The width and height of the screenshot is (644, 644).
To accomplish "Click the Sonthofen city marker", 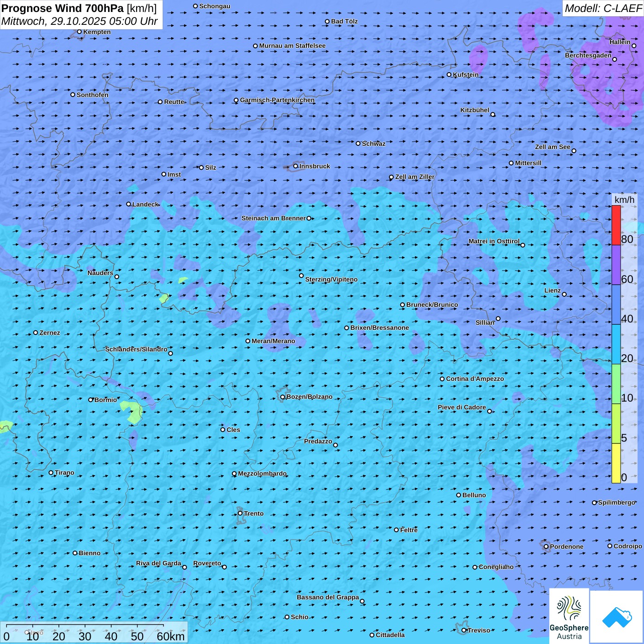I will click(x=73, y=95).
